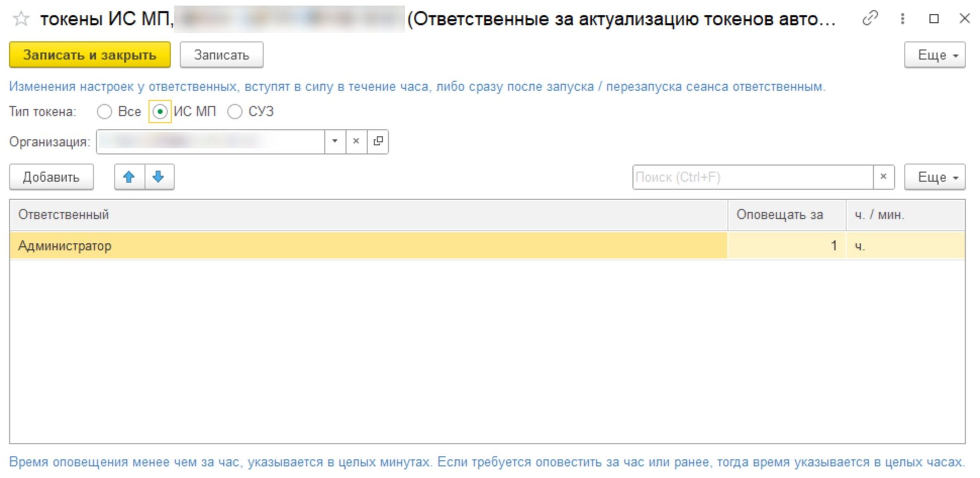Select the ИС МП token type
The image size is (980, 478).
tap(160, 112)
